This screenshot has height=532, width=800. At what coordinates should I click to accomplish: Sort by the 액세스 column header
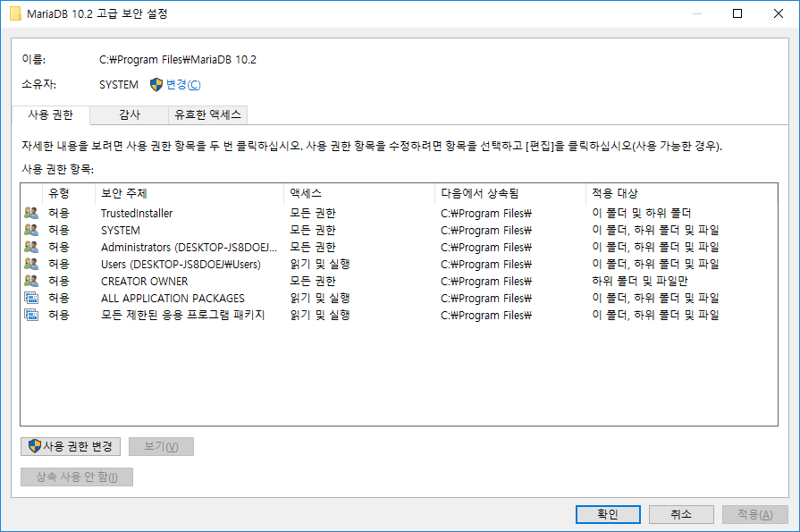click(359, 193)
